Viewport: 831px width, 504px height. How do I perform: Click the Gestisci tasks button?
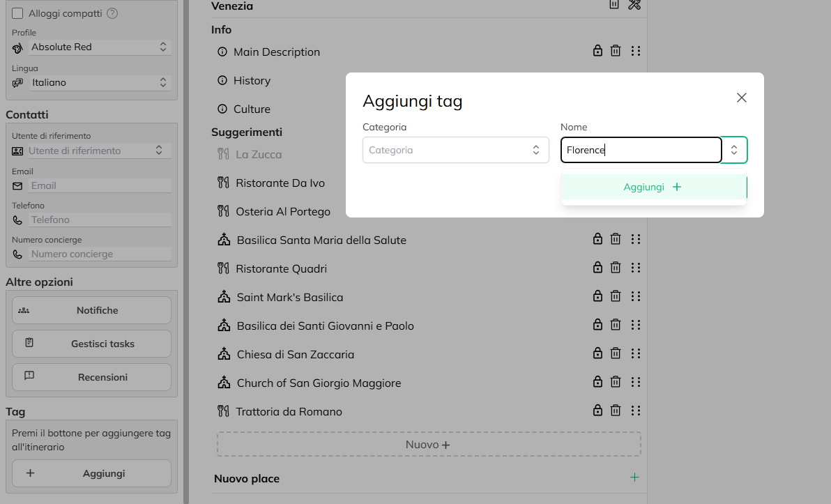[x=91, y=344]
